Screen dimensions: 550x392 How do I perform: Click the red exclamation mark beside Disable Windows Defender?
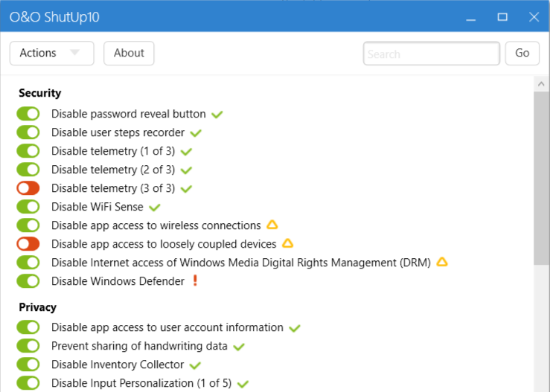(196, 280)
